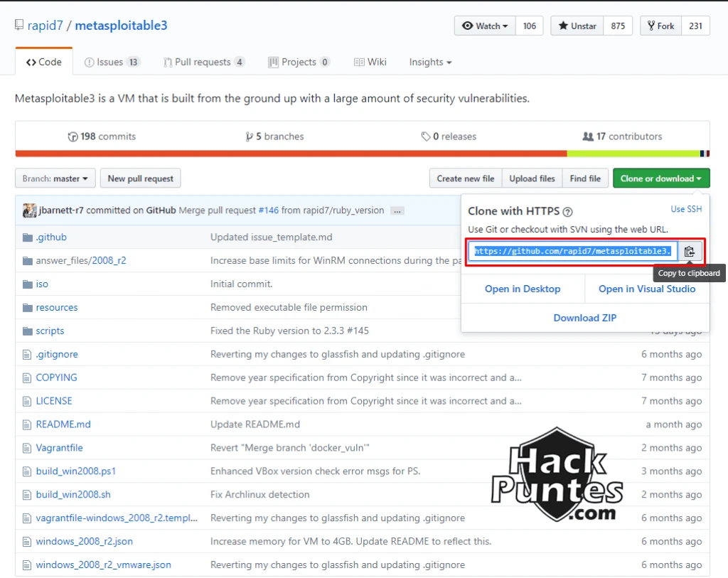
Task: Open the metasploitable3 repository title link
Action: 121,26
